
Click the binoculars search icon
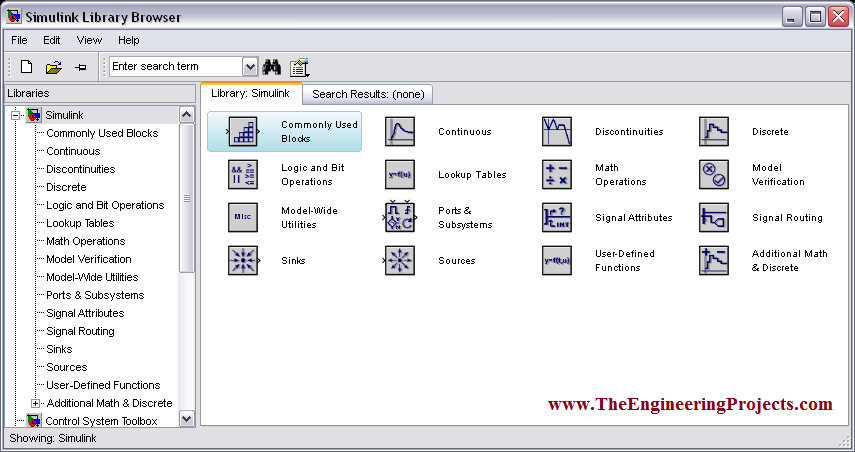coord(272,67)
